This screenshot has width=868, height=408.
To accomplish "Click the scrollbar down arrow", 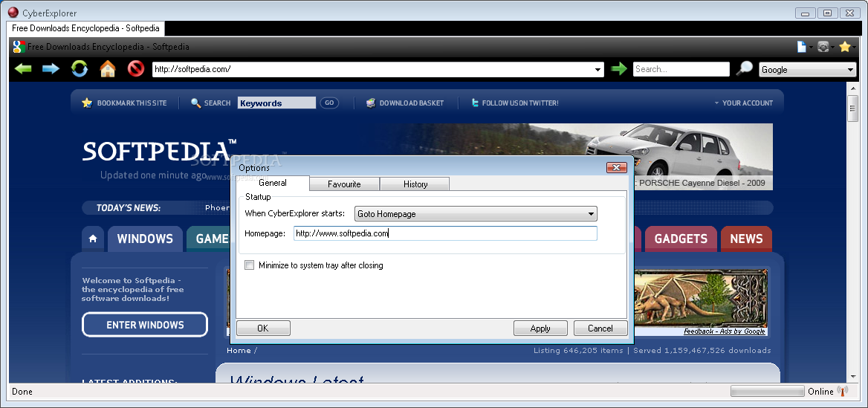I will pyautogui.click(x=853, y=377).
